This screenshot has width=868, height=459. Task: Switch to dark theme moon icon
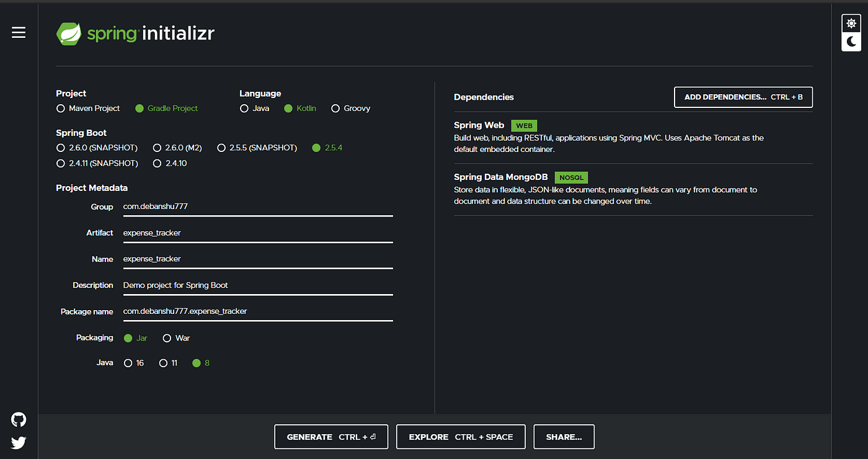tap(851, 42)
